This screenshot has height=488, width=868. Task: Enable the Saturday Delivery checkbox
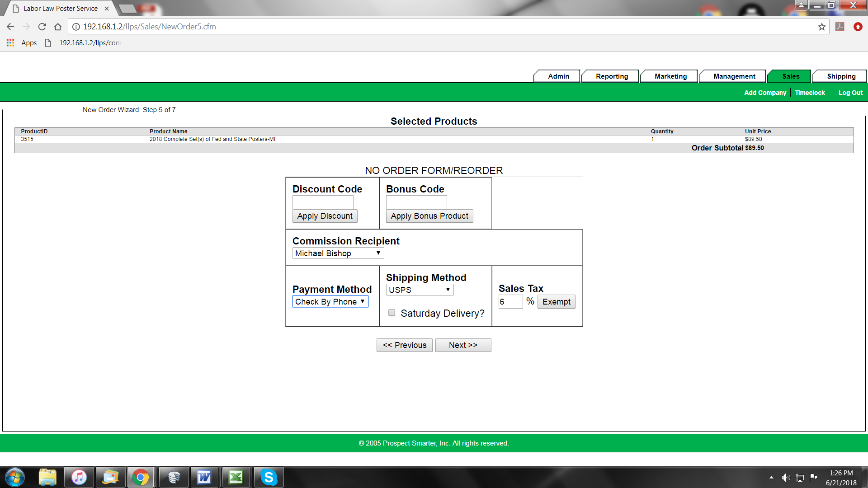click(x=392, y=313)
